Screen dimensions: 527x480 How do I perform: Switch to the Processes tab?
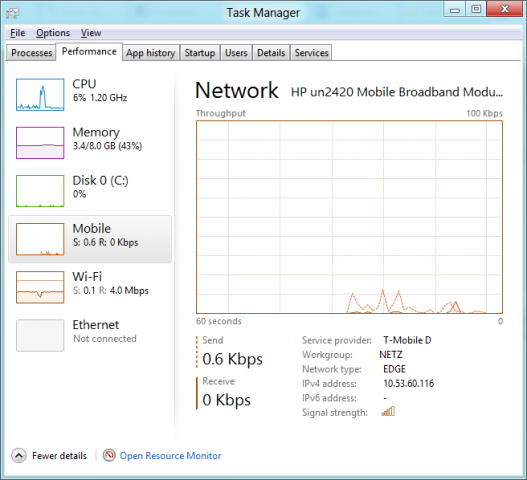[31, 53]
